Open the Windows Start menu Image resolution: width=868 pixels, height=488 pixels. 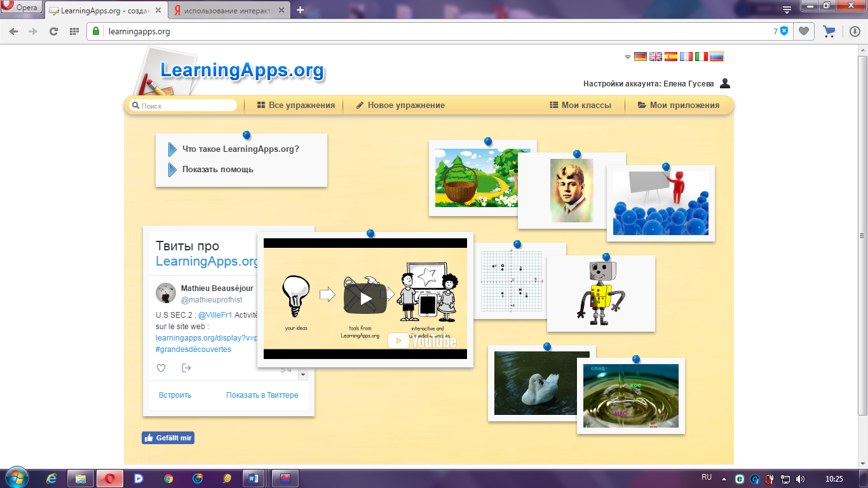16,477
